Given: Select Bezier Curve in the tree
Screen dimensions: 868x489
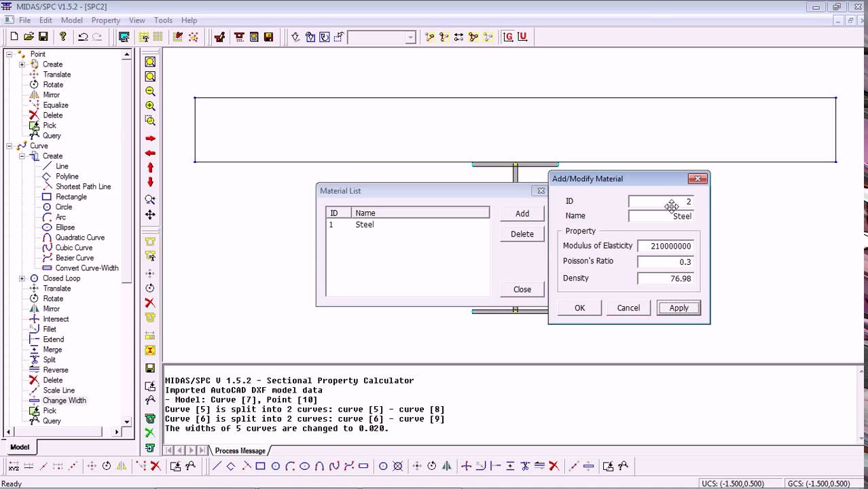Looking at the screenshot, I should tap(75, 258).
